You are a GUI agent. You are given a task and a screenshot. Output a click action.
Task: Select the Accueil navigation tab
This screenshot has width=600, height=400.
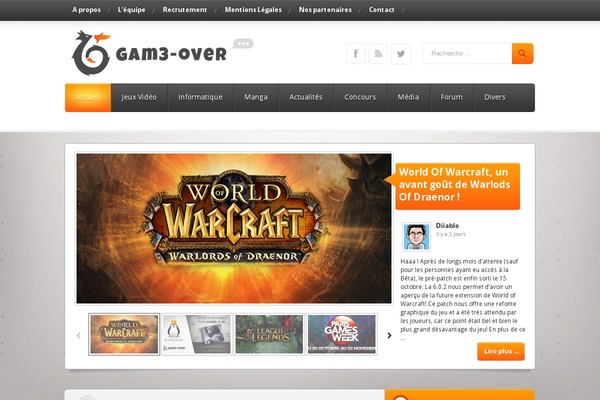[x=88, y=98]
